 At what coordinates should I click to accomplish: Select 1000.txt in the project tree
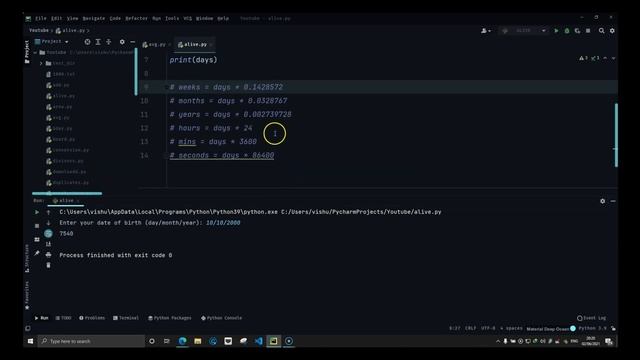[x=64, y=74]
